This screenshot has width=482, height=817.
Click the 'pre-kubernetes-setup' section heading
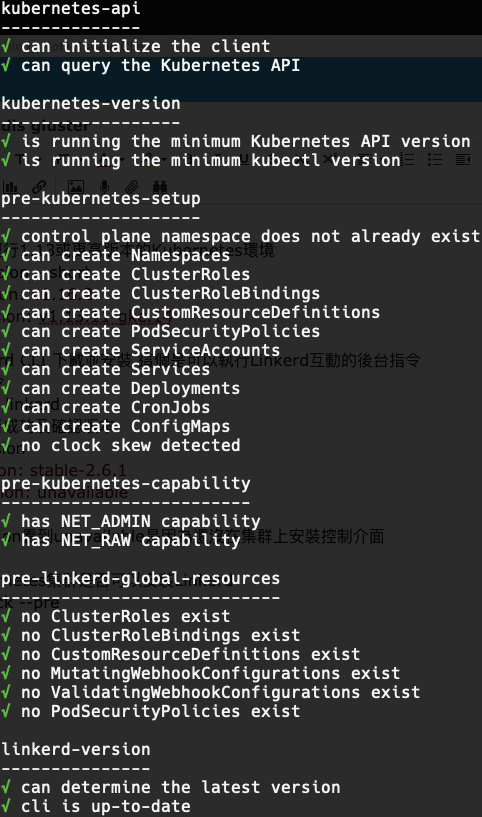[x=101, y=199]
